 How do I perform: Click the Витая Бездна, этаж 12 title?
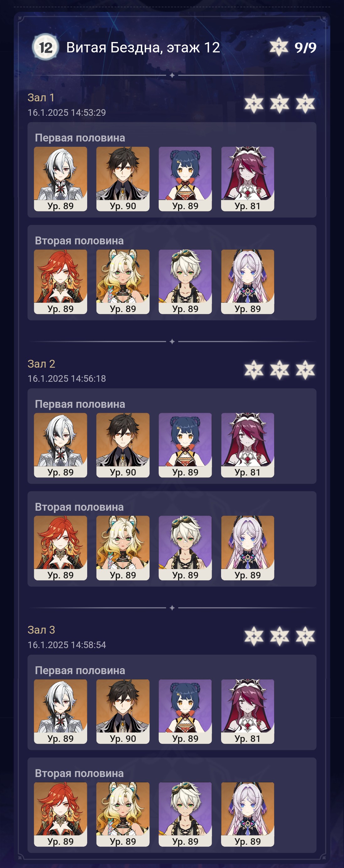[x=143, y=47]
